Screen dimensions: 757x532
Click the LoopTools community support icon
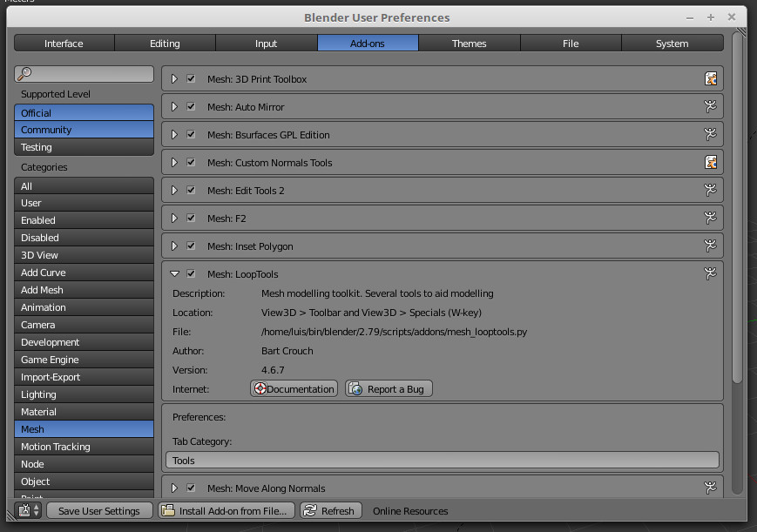[711, 274]
